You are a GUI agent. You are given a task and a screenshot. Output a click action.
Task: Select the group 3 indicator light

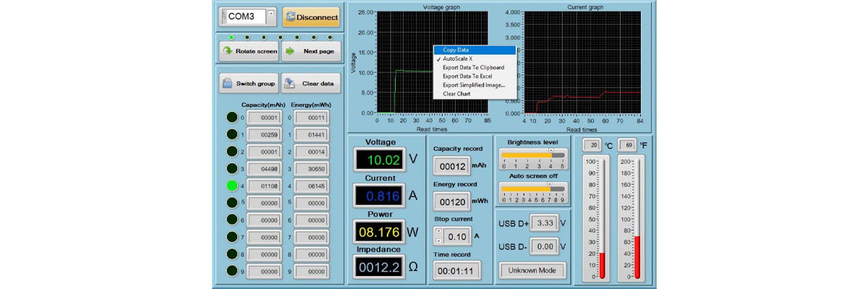tap(232, 168)
